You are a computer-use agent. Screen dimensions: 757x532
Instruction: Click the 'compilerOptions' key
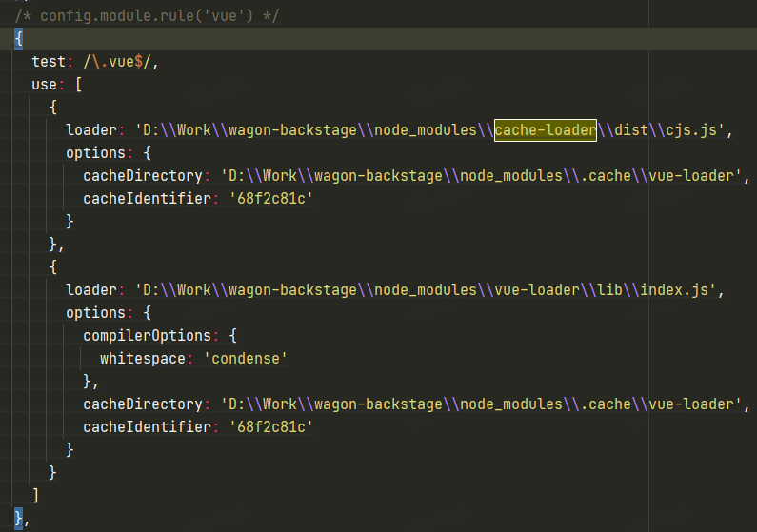coord(147,335)
